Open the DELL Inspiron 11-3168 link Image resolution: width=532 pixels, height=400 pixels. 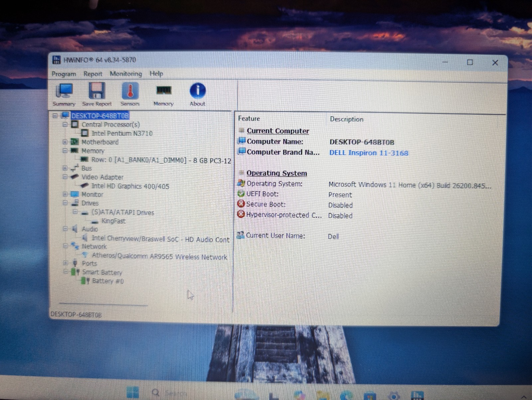click(x=369, y=153)
